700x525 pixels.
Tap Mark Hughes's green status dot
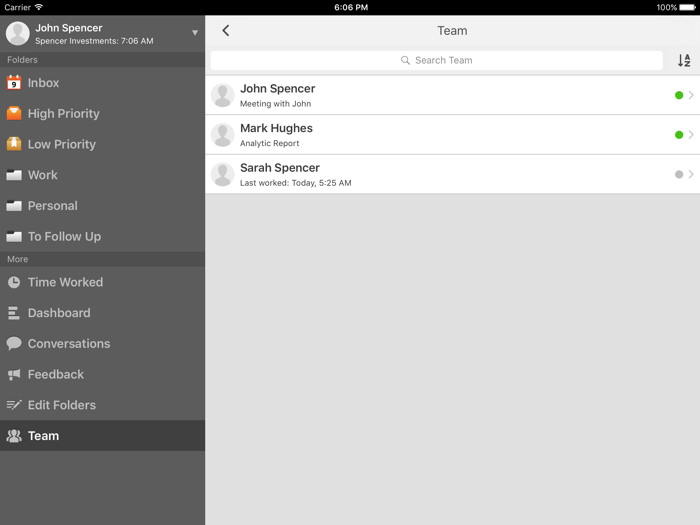coord(679,135)
